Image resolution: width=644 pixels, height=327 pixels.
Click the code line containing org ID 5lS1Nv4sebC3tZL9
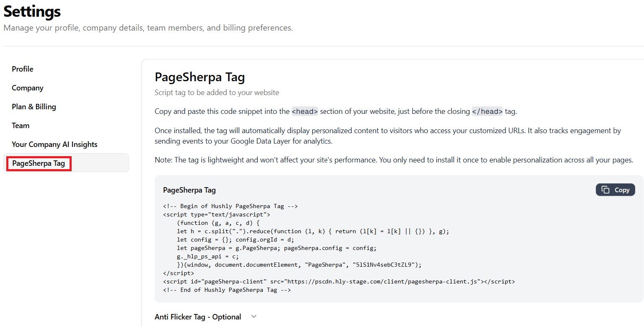[299, 265]
